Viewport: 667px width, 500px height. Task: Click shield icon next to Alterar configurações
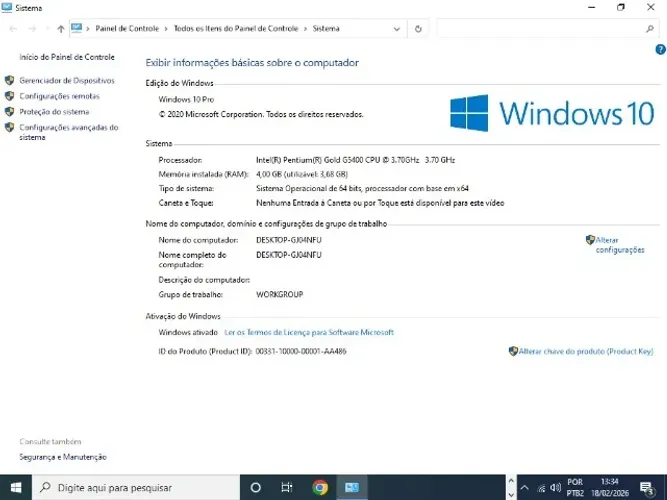point(590,240)
